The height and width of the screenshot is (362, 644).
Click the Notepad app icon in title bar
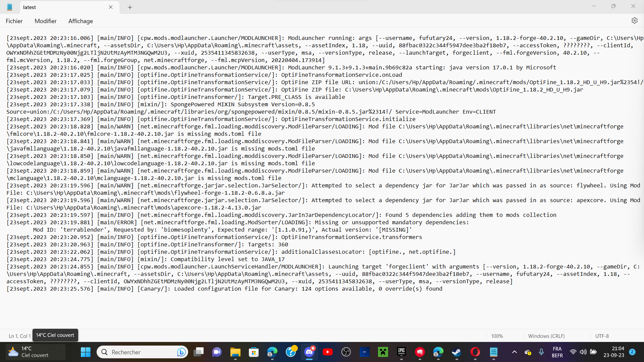point(9,7)
